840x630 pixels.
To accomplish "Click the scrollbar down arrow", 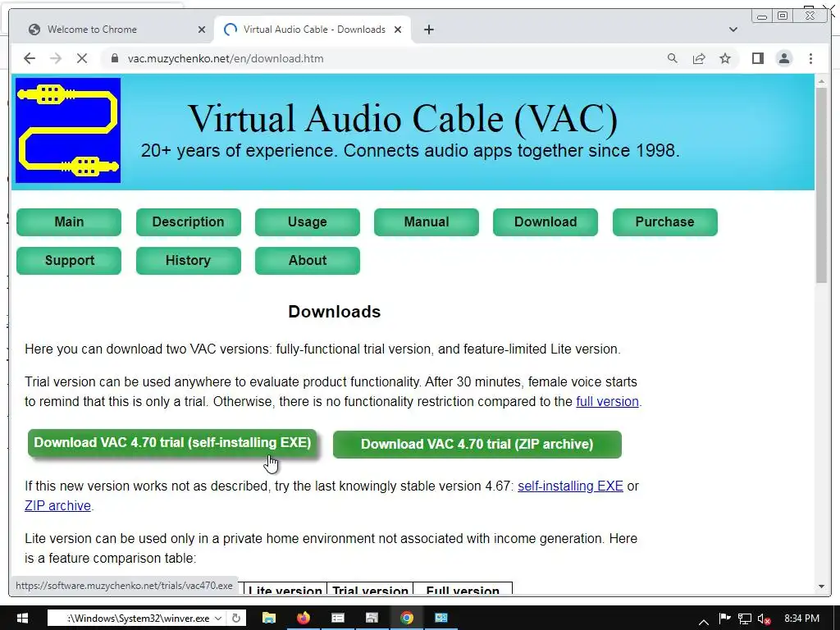I will point(821,587).
